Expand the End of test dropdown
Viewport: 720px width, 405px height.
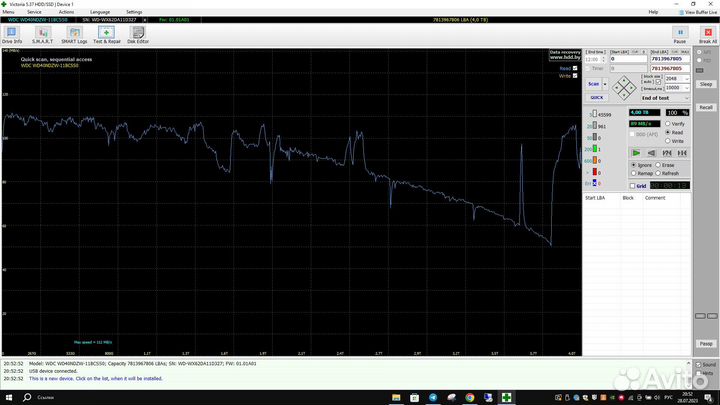[x=685, y=98]
